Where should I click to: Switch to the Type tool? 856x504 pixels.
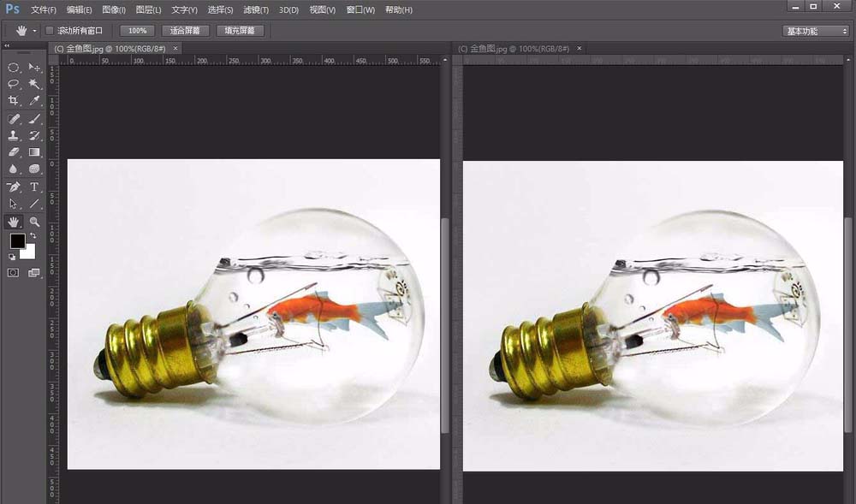click(x=34, y=187)
